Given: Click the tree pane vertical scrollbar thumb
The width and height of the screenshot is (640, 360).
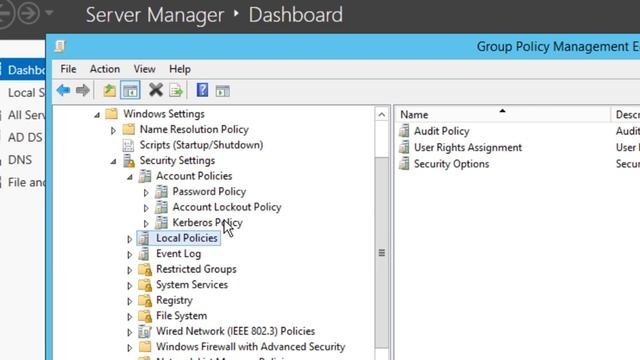Looking at the screenshot, I should click(382, 252).
